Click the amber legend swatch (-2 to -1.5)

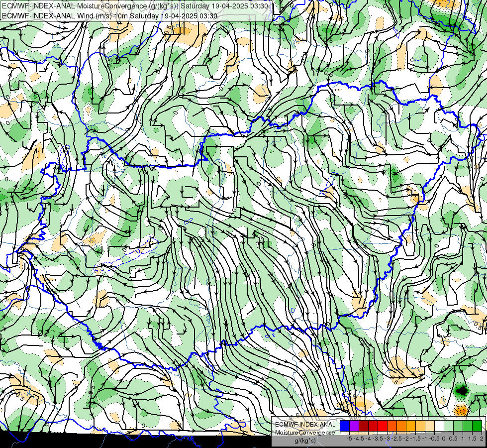click(x=411, y=426)
